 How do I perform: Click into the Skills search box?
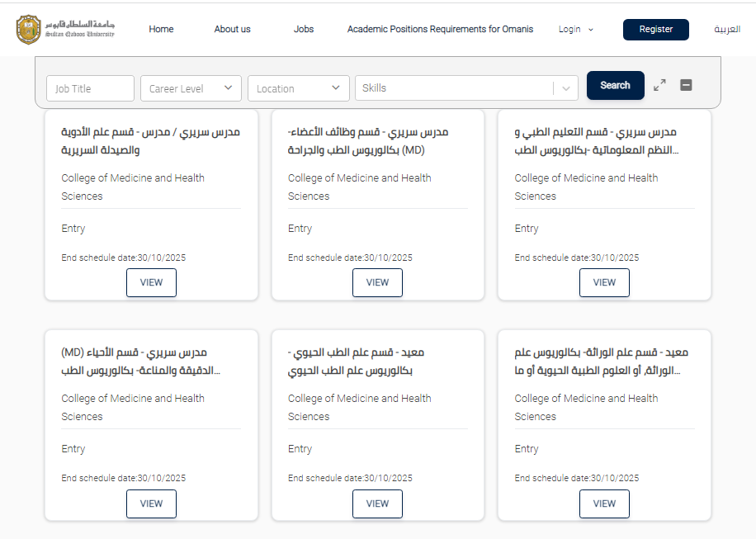454,88
